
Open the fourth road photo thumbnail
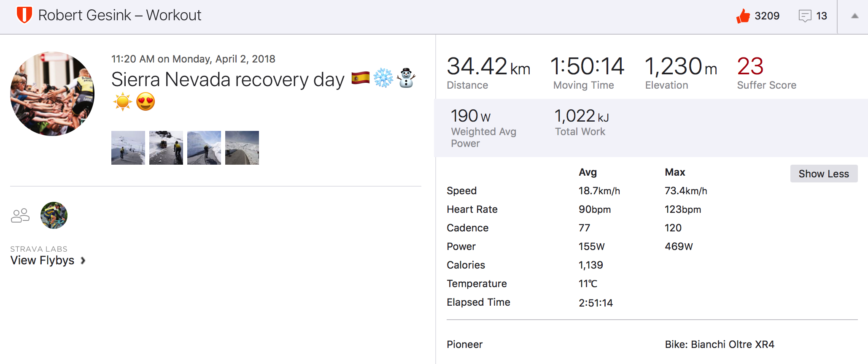pyautogui.click(x=242, y=148)
